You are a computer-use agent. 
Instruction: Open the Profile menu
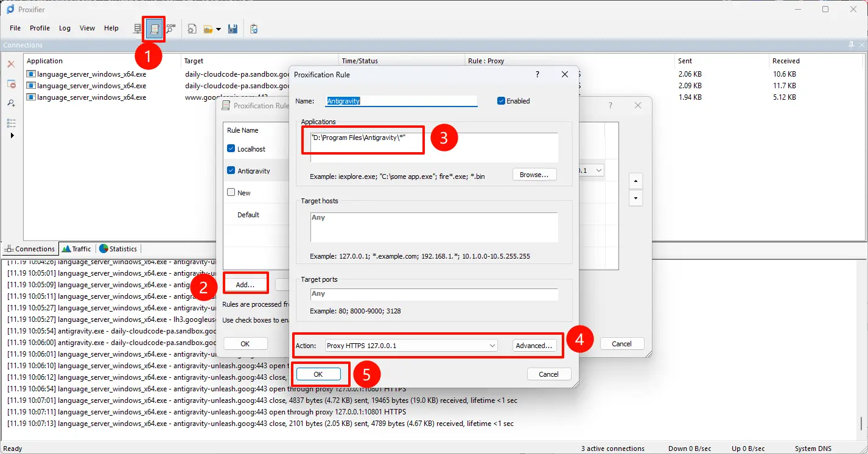(40, 28)
